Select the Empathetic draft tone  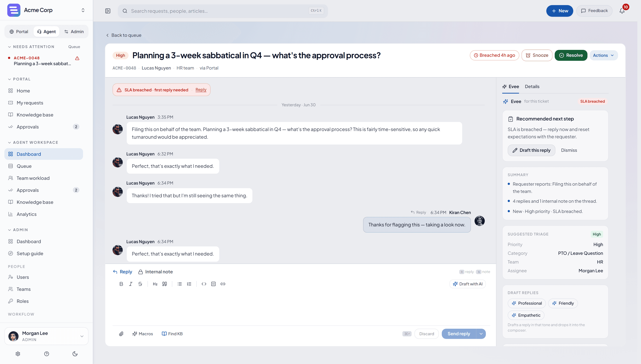pos(526,315)
